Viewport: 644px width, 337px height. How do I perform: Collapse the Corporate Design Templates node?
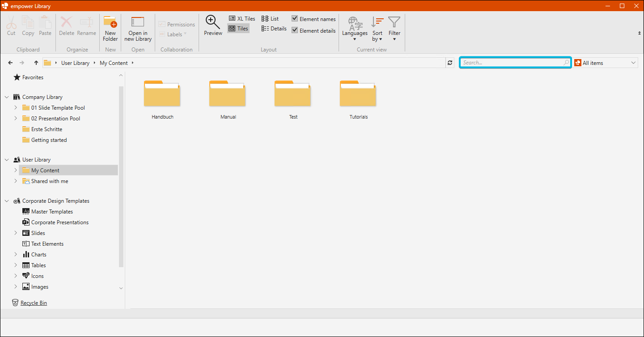click(7, 201)
